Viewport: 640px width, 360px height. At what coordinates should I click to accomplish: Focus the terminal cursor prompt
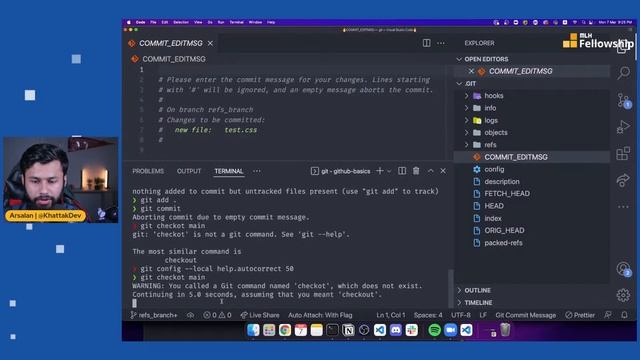pos(135,303)
